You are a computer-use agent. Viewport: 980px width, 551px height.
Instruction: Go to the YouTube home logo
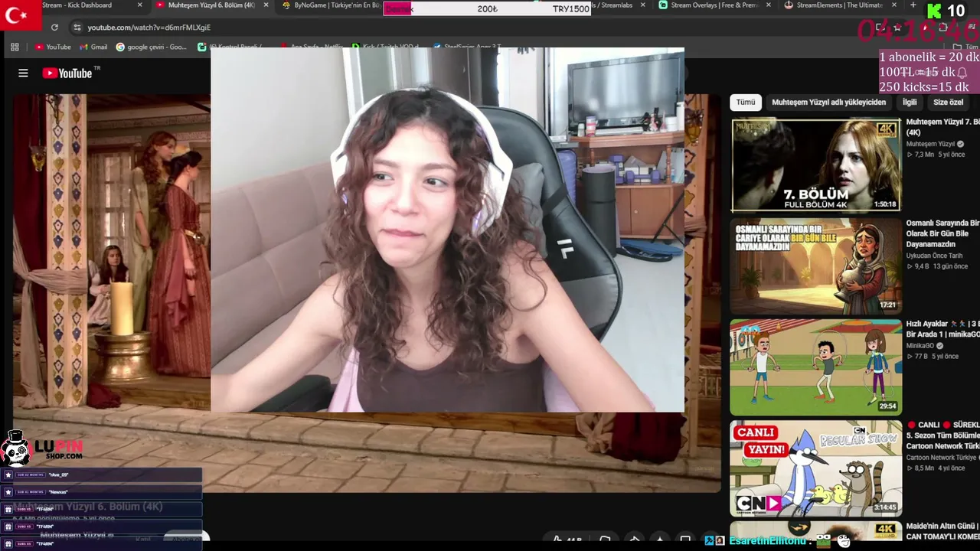[67, 73]
